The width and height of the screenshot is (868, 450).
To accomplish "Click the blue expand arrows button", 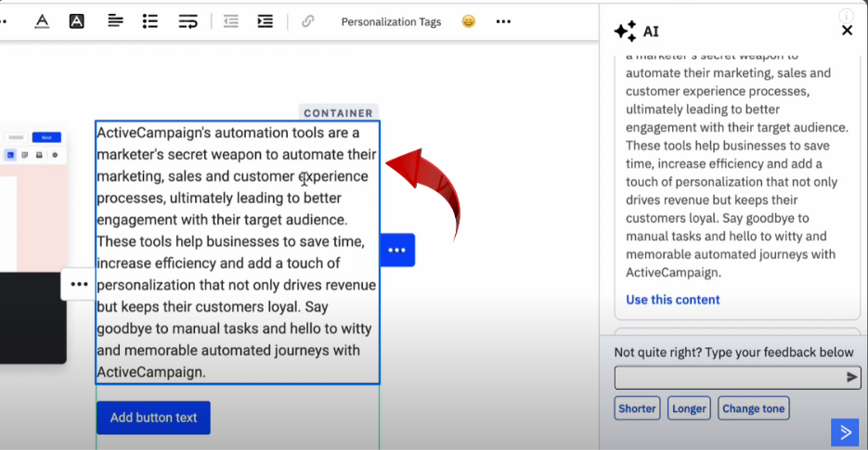I will click(845, 432).
